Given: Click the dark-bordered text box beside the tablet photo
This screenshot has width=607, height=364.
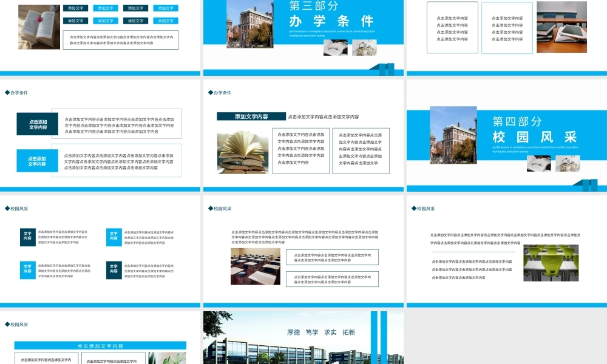Looking at the screenshot, I should point(452,27).
